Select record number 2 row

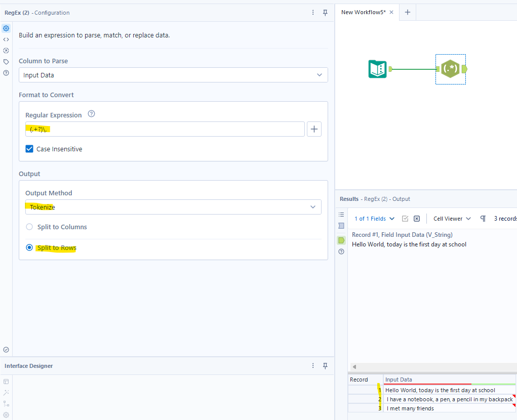(x=365, y=399)
